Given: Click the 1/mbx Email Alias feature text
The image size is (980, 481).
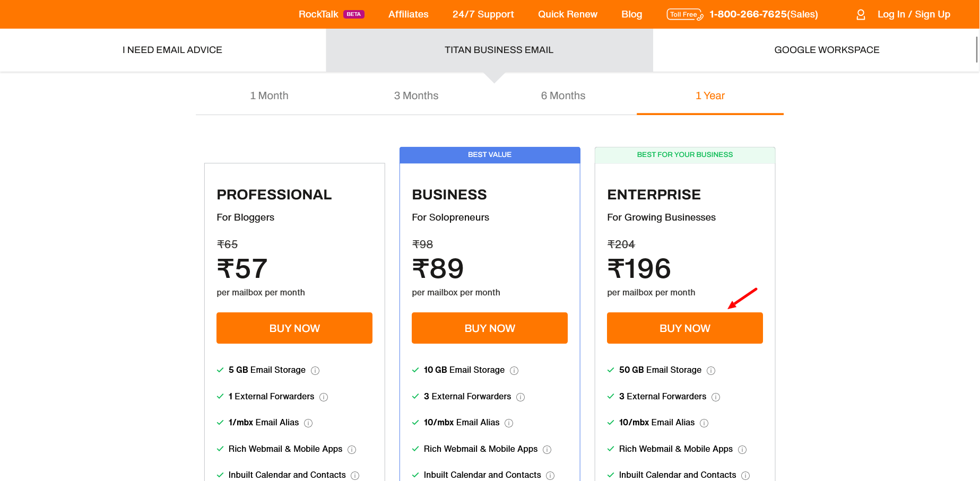Looking at the screenshot, I should coord(264,423).
